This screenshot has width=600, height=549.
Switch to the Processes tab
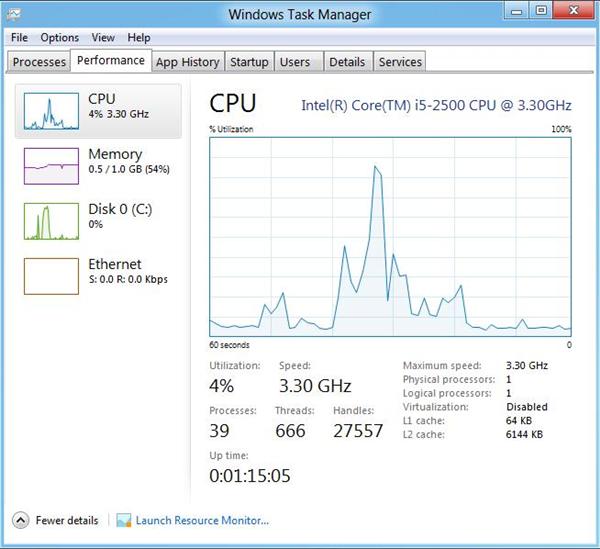tap(39, 62)
